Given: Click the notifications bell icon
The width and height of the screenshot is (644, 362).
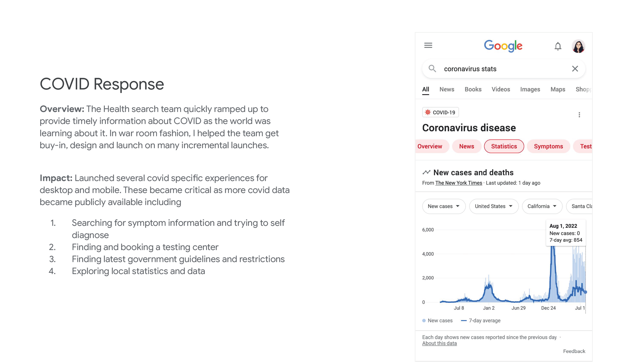Looking at the screenshot, I should (x=558, y=46).
